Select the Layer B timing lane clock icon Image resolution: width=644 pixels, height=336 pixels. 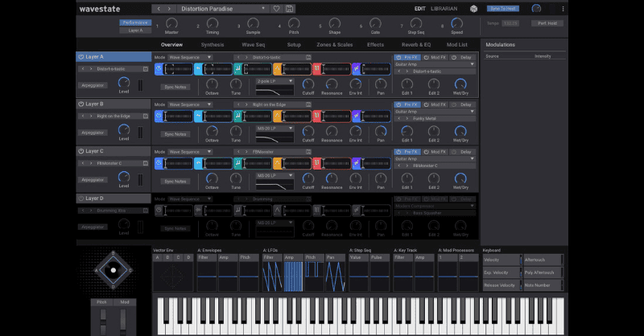point(159,116)
